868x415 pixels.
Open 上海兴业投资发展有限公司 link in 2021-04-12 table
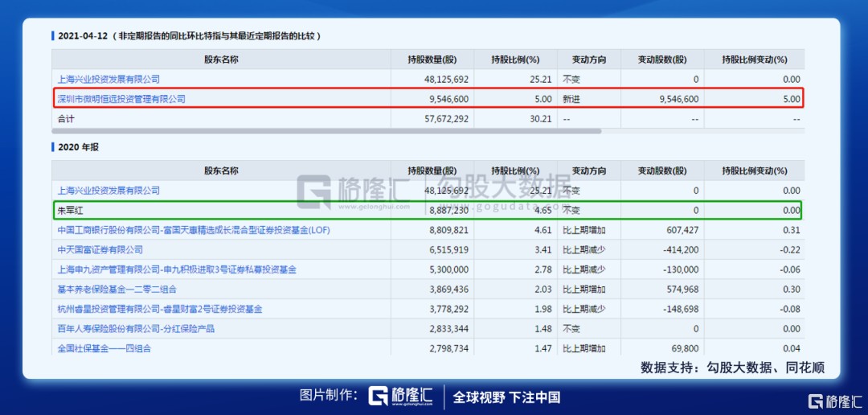(108, 79)
